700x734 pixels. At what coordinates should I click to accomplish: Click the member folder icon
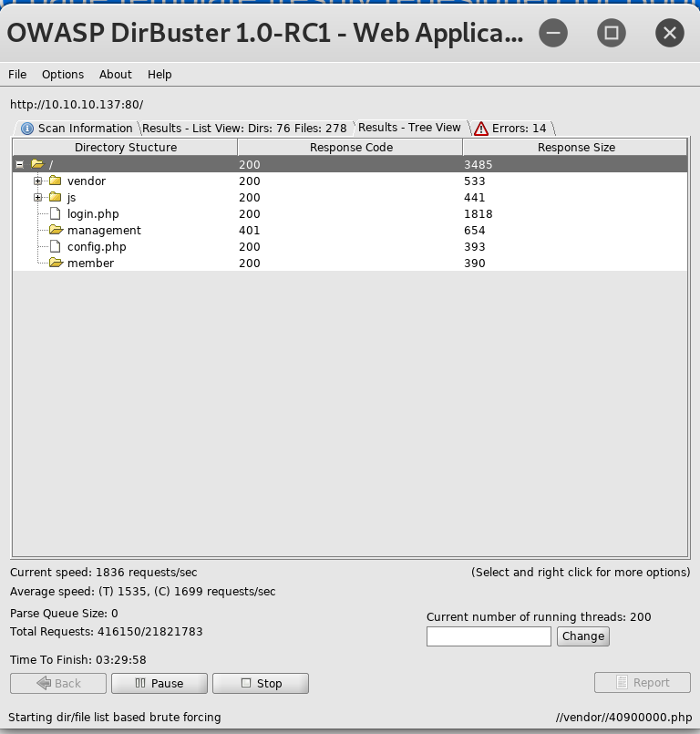point(57,263)
